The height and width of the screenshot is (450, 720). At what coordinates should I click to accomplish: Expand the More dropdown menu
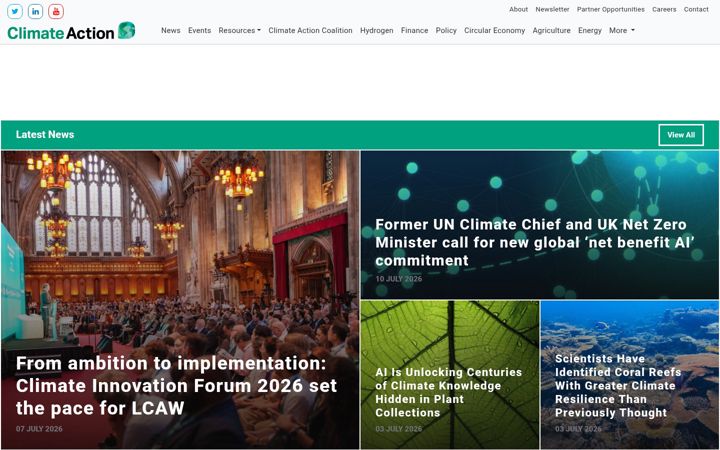622,30
